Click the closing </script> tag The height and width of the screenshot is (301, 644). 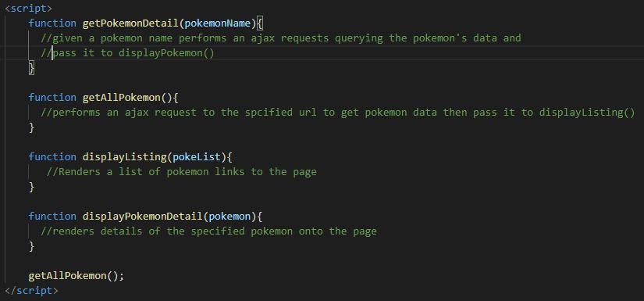tap(31, 290)
